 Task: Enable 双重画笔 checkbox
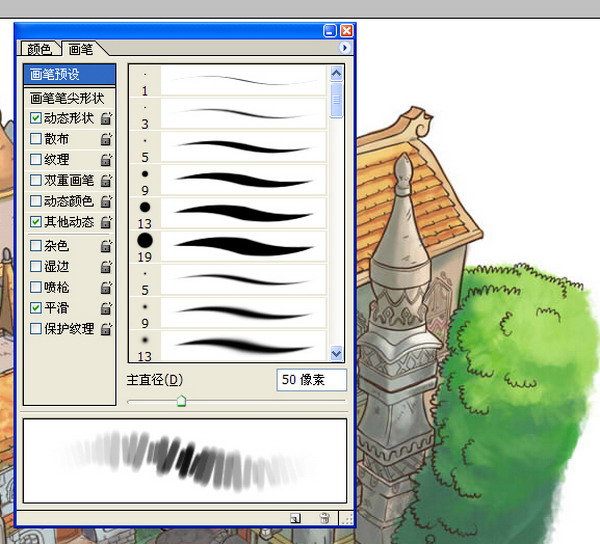[36, 180]
